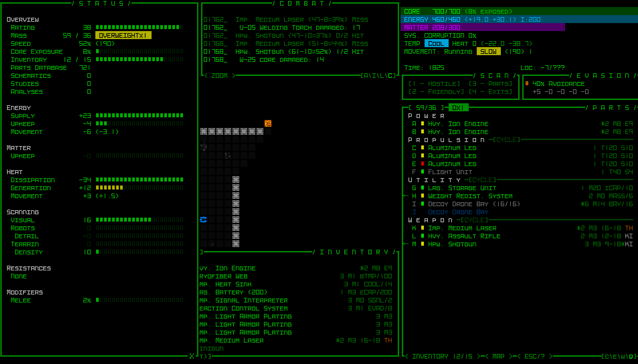Click the green Core integrity bar
This screenshot has height=364, width=638.
(x=519, y=11)
